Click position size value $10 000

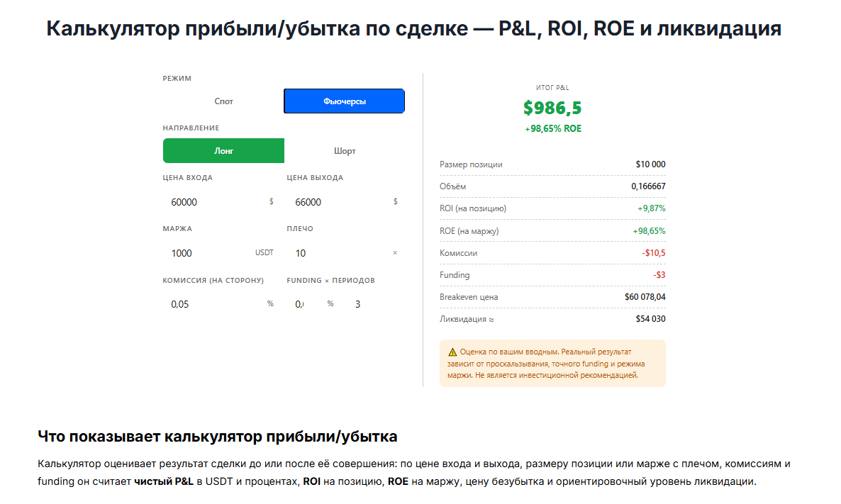tap(650, 164)
